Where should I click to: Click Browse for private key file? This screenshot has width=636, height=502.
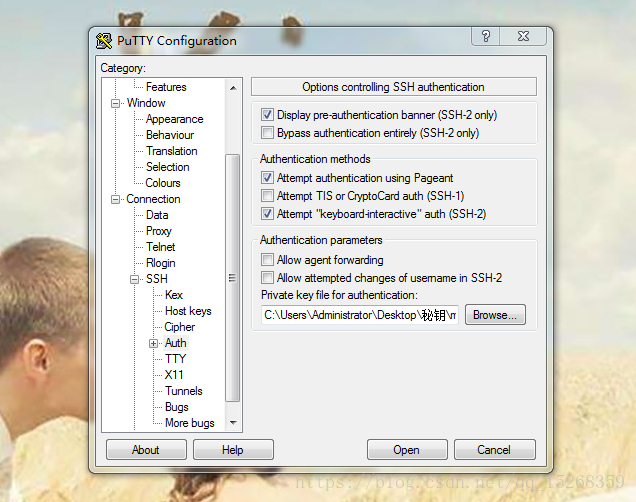point(495,315)
